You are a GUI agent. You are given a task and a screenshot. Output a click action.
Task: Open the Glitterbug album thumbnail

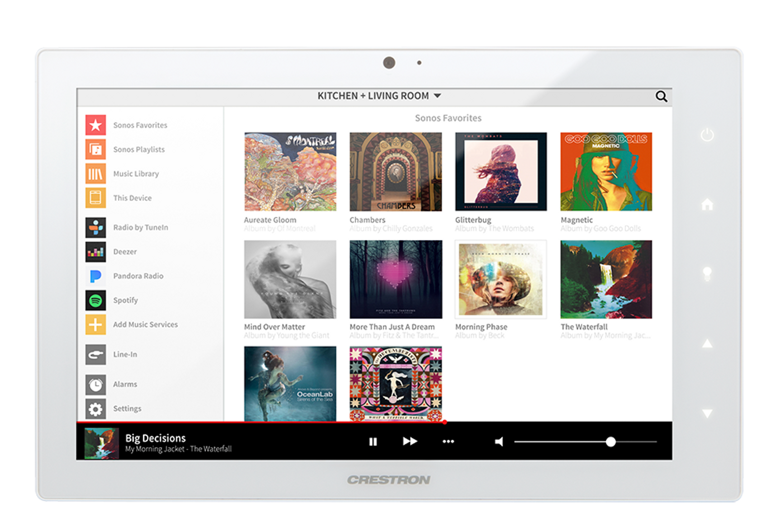[x=501, y=172]
